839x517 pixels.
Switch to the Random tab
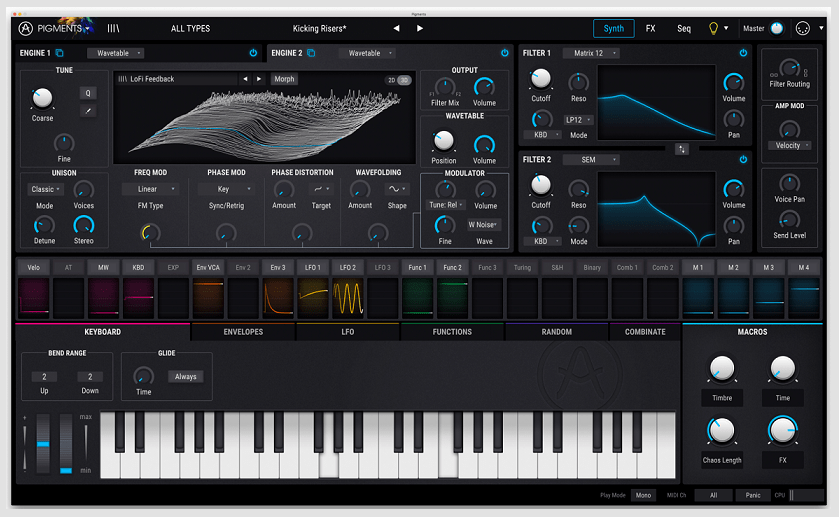point(556,332)
